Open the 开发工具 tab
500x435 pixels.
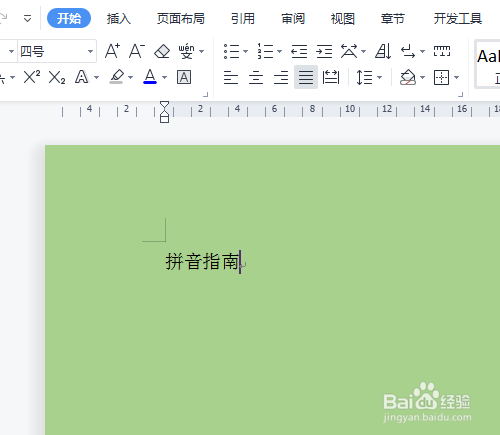coord(458,18)
